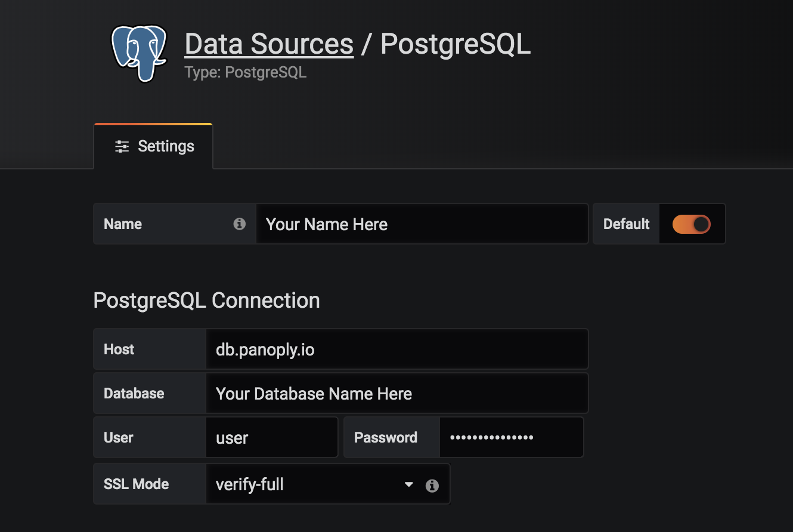Click the info icon beside the Name field
This screenshot has height=532, width=793.
(x=240, y=224)
